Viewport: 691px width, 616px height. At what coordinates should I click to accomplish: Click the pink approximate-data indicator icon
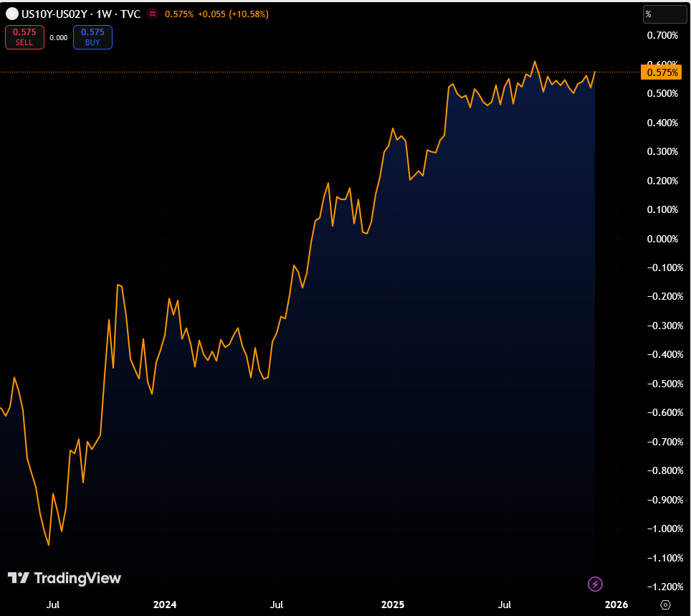pyautogui.click(x=152, y=14)
